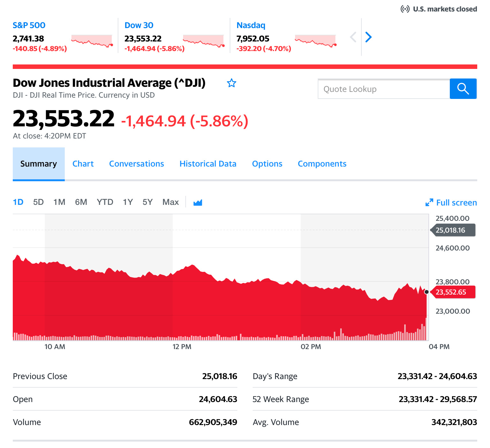Click the 23,552.65 current price label
This screenshot has width=490, height=448.
tap(453, 292)
